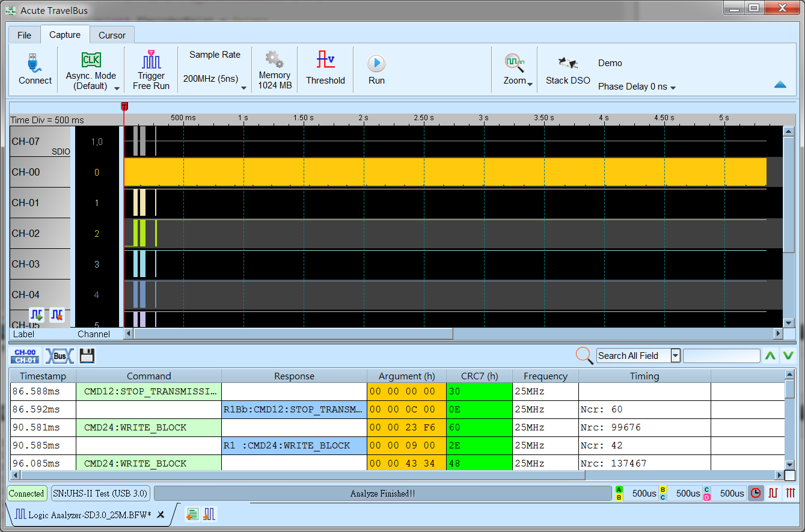Screen dimensions: 805x532
Task: Collapse the ribbon with blue up triangle
Action: tap(780, 85)
